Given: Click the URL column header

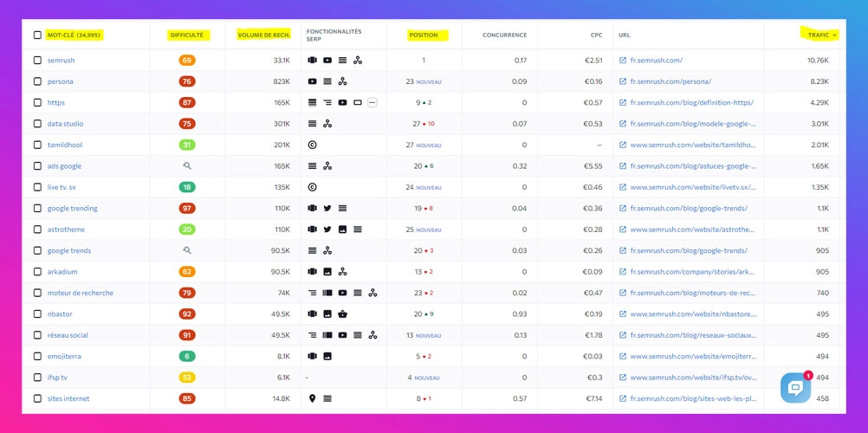Looking at the screenshot, I should [x=625, y=35].
